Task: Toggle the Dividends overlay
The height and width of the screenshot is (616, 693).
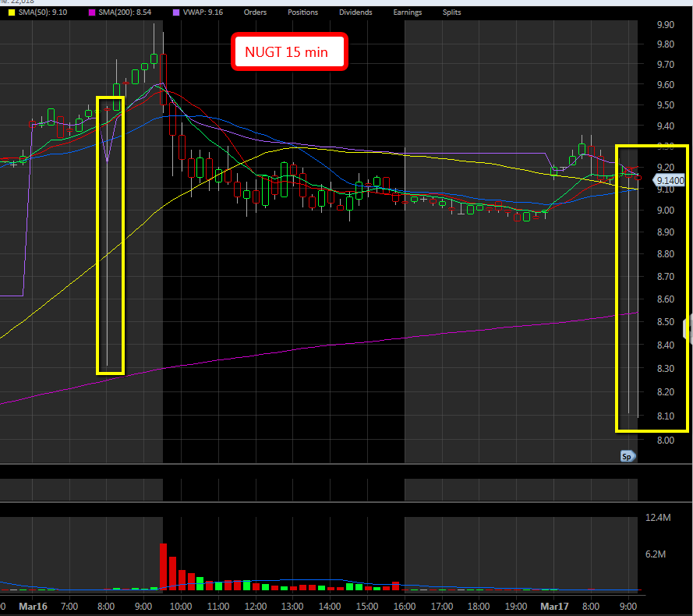Action: (355, 12)
